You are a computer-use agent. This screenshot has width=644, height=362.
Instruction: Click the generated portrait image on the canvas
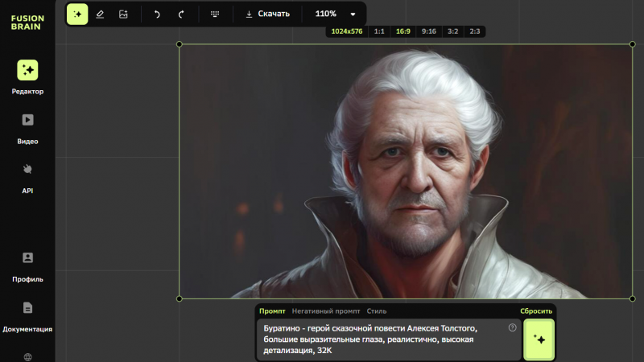[x=406, y=171]
